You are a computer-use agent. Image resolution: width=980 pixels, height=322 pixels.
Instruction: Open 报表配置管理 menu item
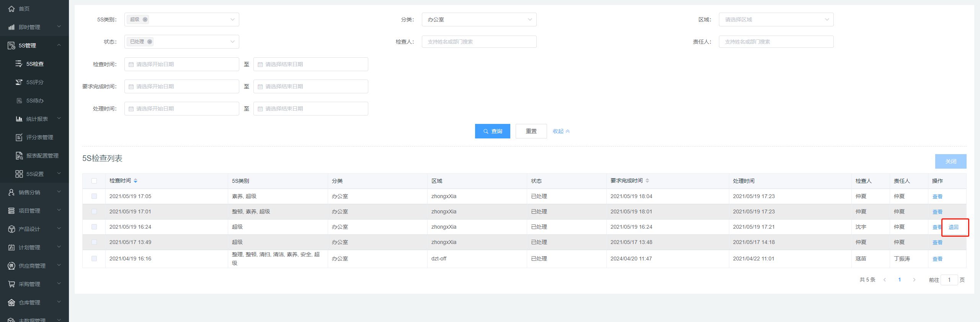tap(42, 156)
